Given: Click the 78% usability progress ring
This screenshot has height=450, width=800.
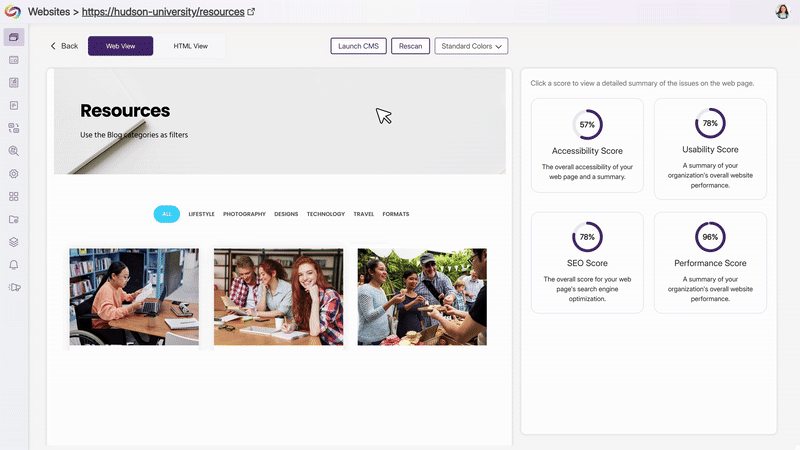Looking at the screenshot, I should [x=710, y=123].
